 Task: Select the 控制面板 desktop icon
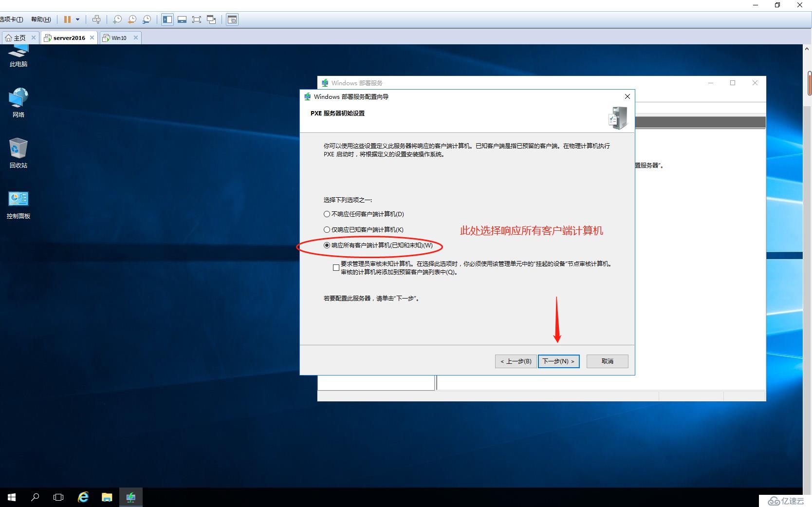18,205
